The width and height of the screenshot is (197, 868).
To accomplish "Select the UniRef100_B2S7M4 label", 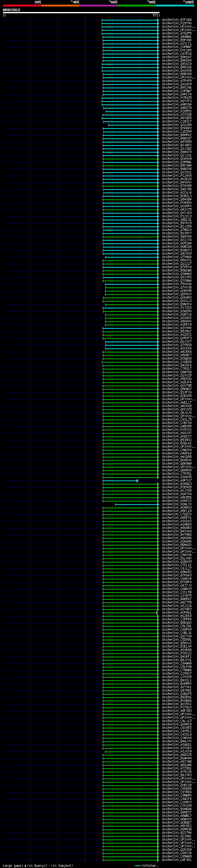I will [176, 832].
